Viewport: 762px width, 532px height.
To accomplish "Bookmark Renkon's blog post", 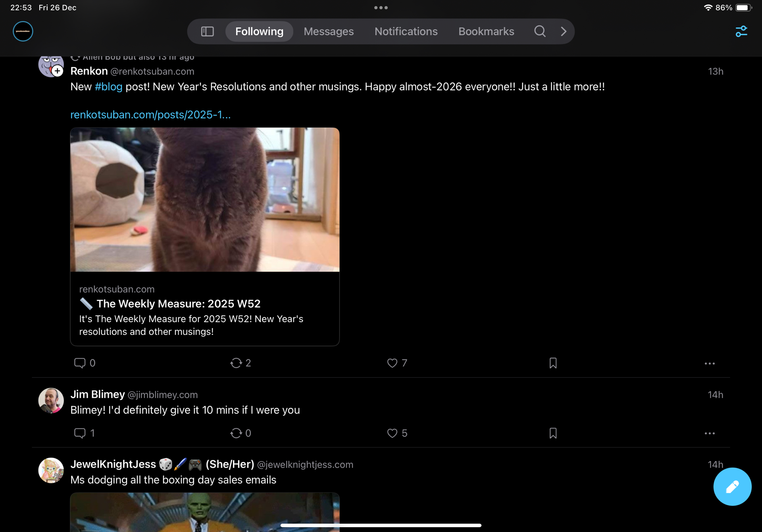I will tap(553, 363).
